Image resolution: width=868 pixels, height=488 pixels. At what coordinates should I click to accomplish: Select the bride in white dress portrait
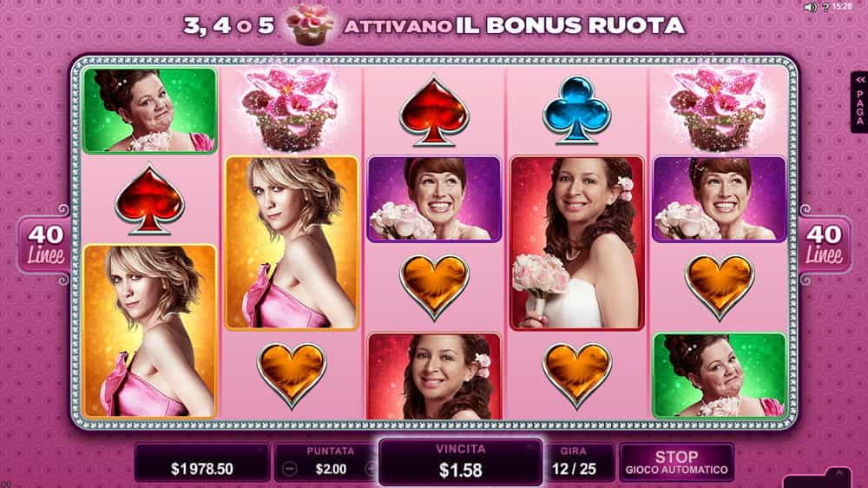pyautogui.click(x=576, y=243)
